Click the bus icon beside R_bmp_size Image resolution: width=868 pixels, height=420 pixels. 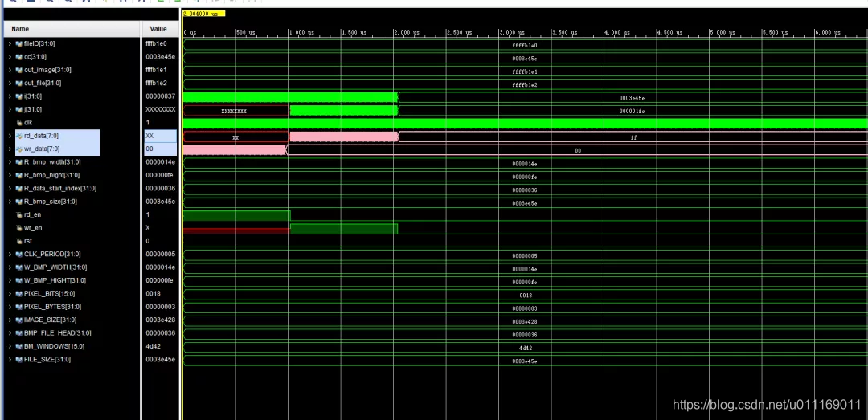(18, 202)
